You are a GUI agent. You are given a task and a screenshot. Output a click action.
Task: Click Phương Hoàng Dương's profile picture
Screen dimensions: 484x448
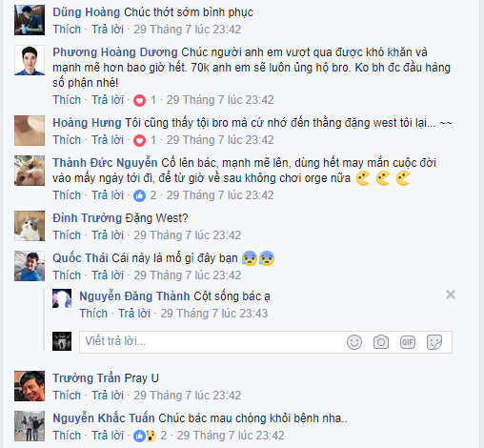point(30,60)
